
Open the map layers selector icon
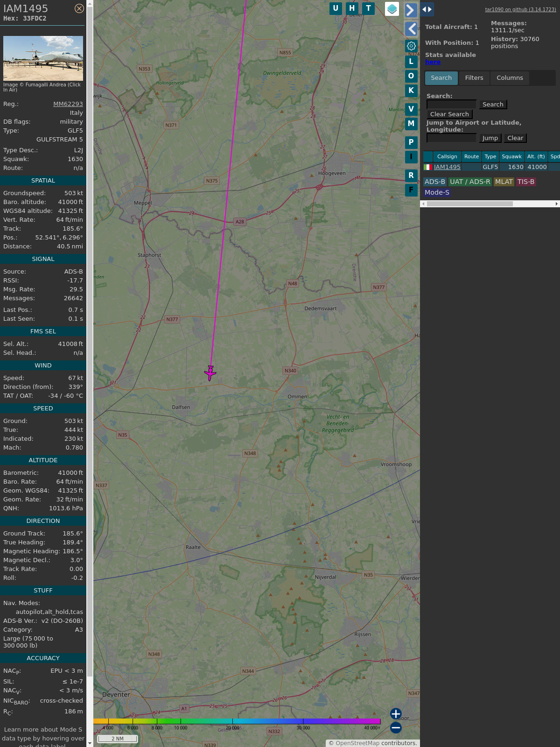point(392,9)
